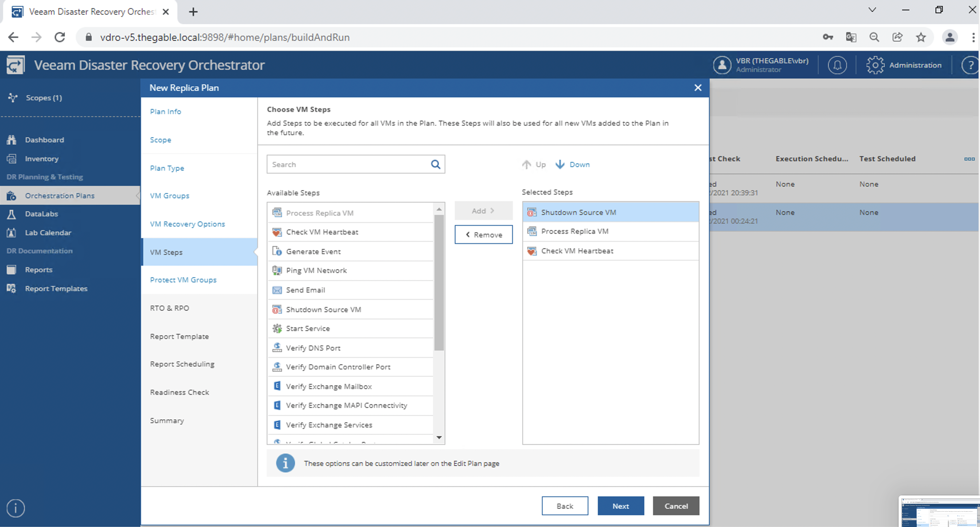Select Verify Exchange MAPI Connectivity step

pyautogui.click(x=351, y=405)
